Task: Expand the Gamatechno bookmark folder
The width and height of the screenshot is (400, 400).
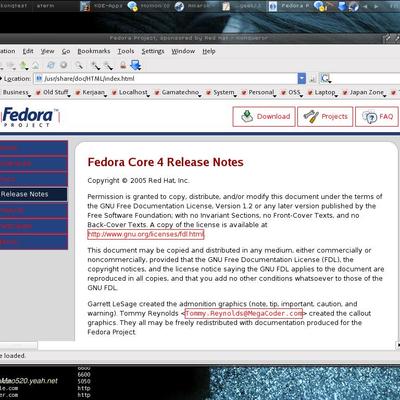Action: pyautogui.click(x=177, y=92)
